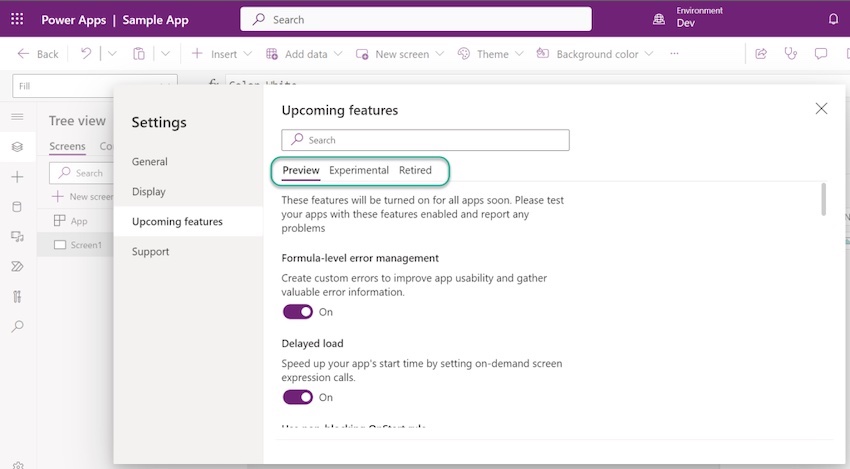Click New screen in toolbar

tap(392, 54)
